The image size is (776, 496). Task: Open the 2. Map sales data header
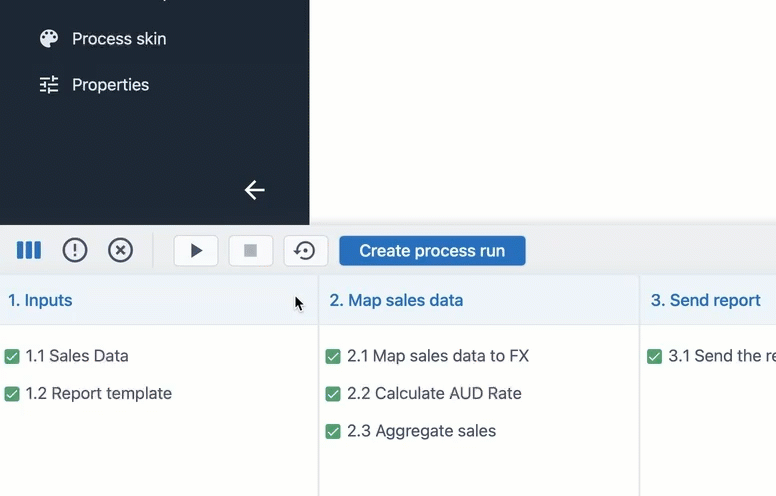click(396, 300)
